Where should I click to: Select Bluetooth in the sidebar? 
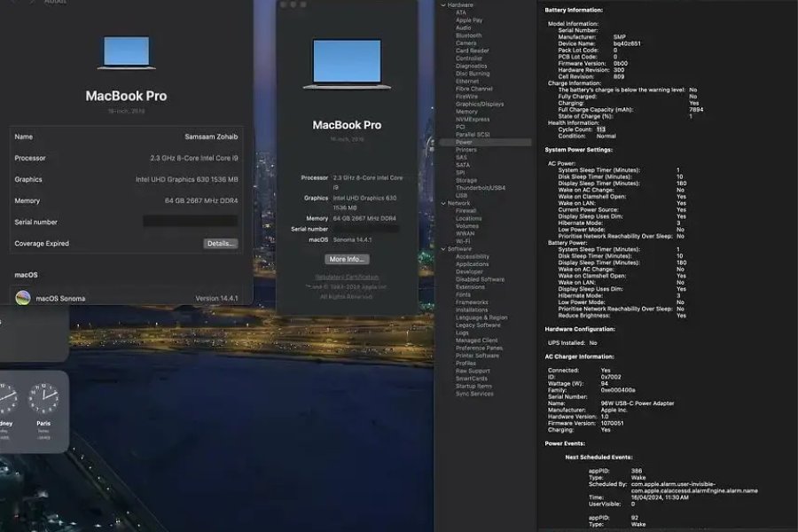[x=468, y=35]
